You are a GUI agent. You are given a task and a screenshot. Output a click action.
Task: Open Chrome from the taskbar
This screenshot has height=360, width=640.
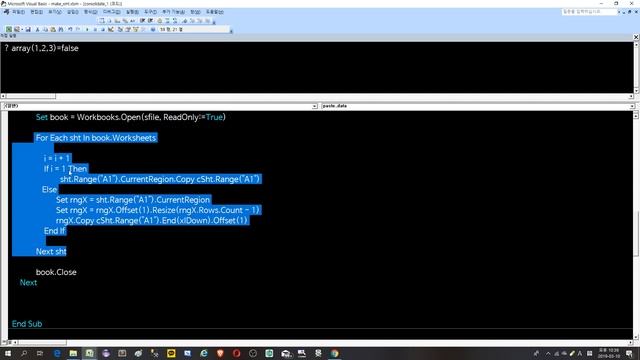tap(335, 353)
